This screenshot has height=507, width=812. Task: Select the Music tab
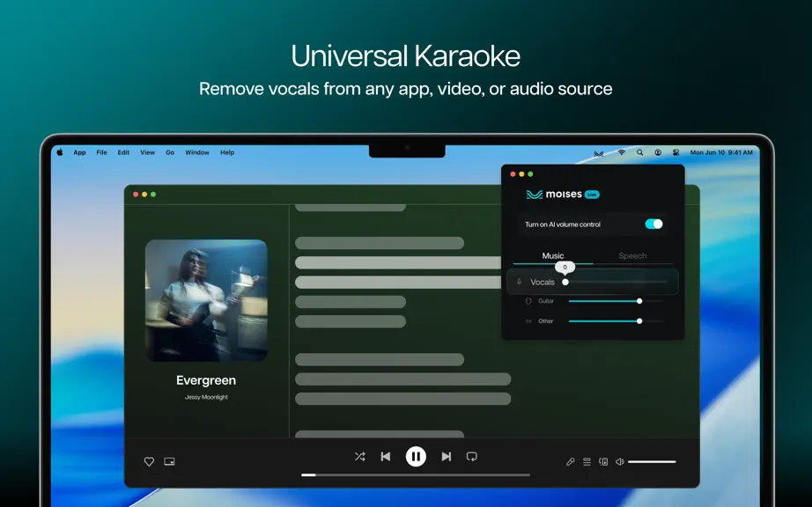click(x=552, y=255)
